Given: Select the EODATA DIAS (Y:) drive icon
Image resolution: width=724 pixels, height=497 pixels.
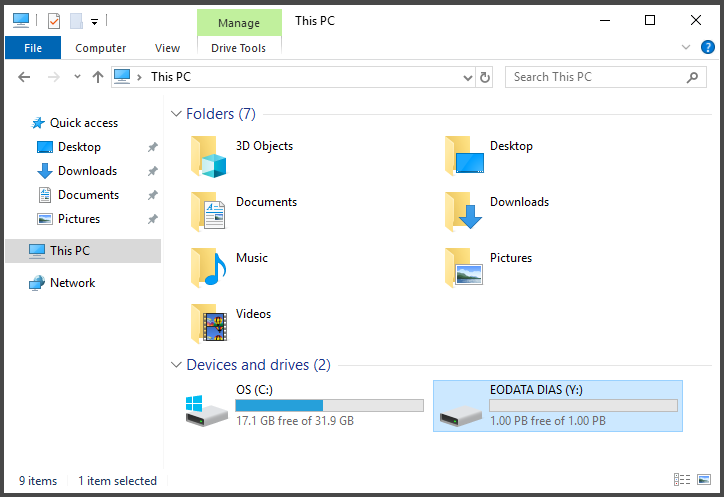Looking at the screenshot, I should tap(460, 414).
